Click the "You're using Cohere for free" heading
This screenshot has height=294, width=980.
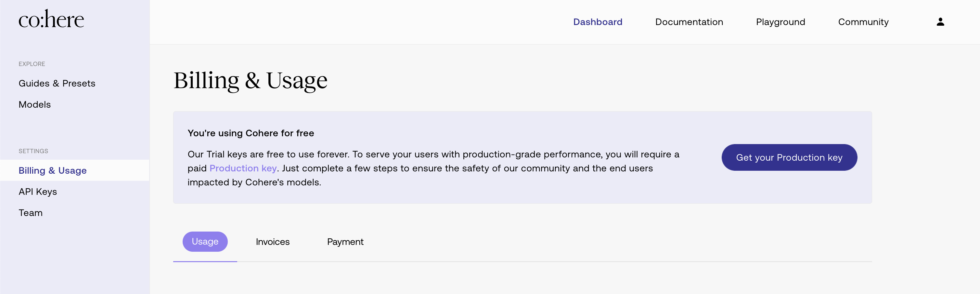251,133
